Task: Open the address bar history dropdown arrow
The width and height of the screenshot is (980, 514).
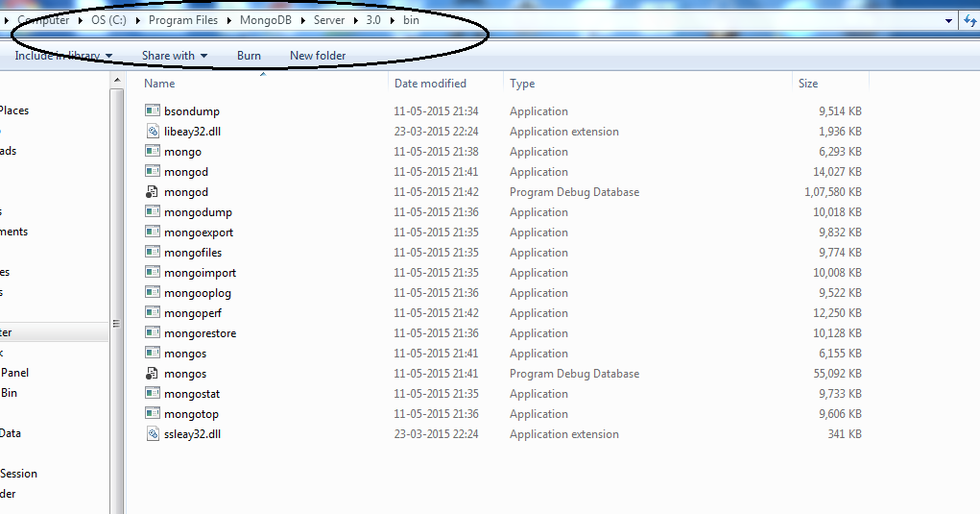Action: [x=948, y=20]
